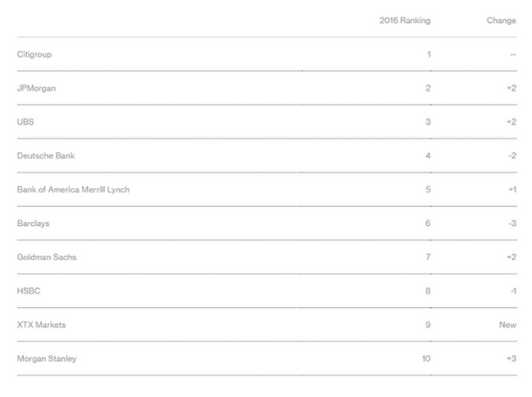
Task: Select Bank of America's +1 change value
Action: [x=512, y=190]
